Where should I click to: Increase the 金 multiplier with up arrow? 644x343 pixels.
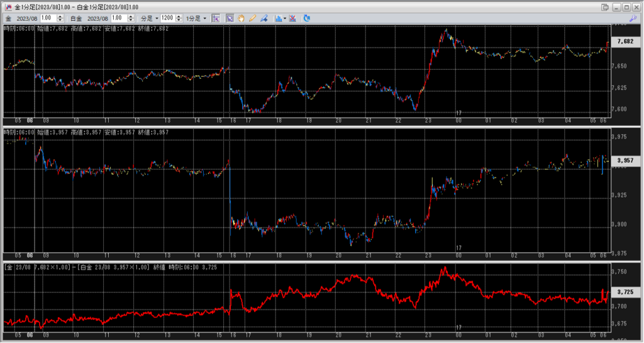(62, 16)
